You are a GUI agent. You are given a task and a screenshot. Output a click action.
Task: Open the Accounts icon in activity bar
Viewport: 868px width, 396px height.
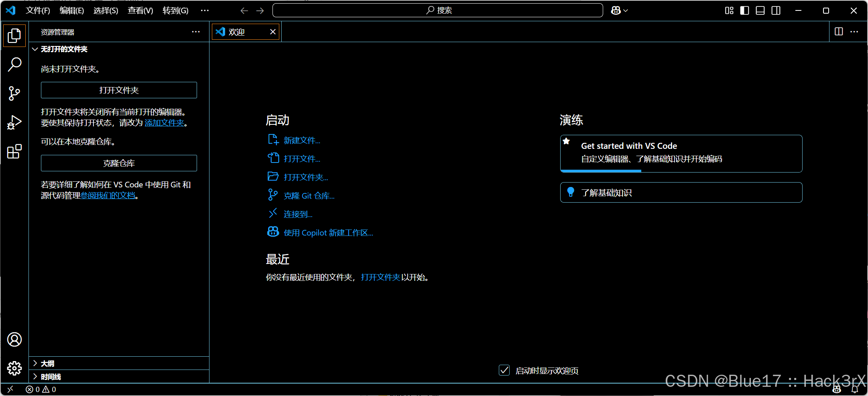14,339
